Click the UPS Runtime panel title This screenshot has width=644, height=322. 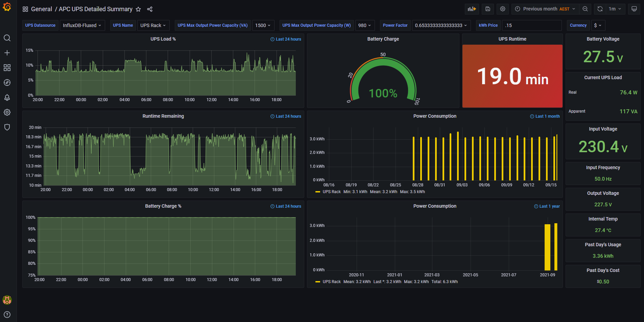click(512, 39)
